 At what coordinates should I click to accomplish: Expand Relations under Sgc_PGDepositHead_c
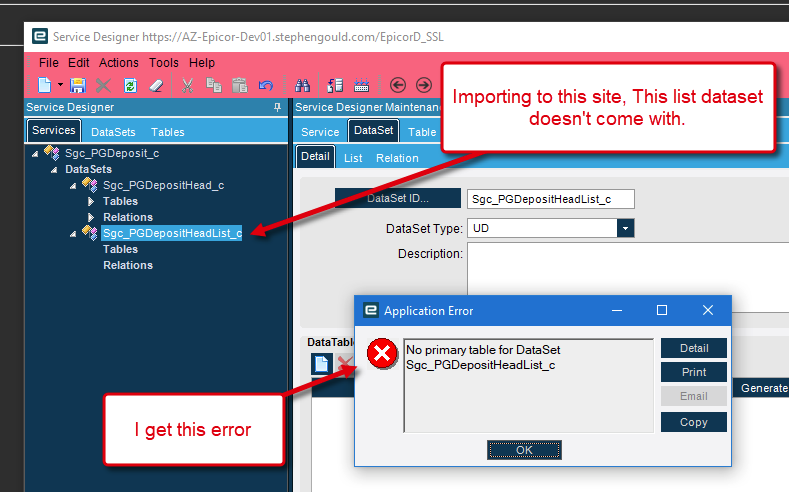click(91, 217)
